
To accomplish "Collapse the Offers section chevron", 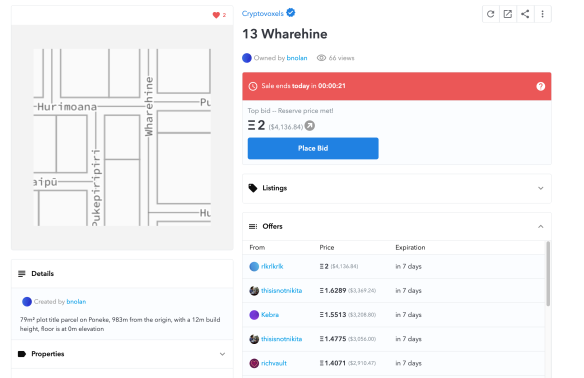I will 540,226.
